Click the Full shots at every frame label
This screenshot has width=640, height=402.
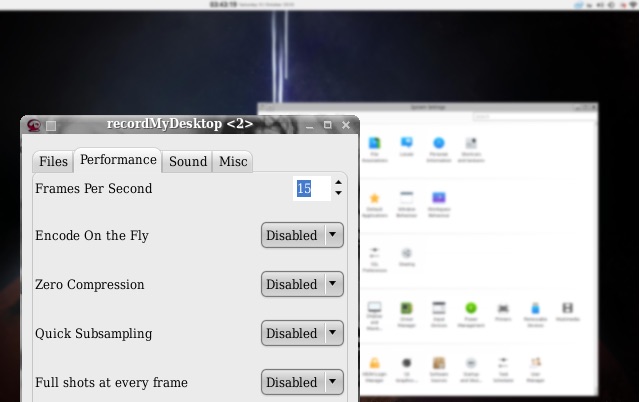pos(111,382)
